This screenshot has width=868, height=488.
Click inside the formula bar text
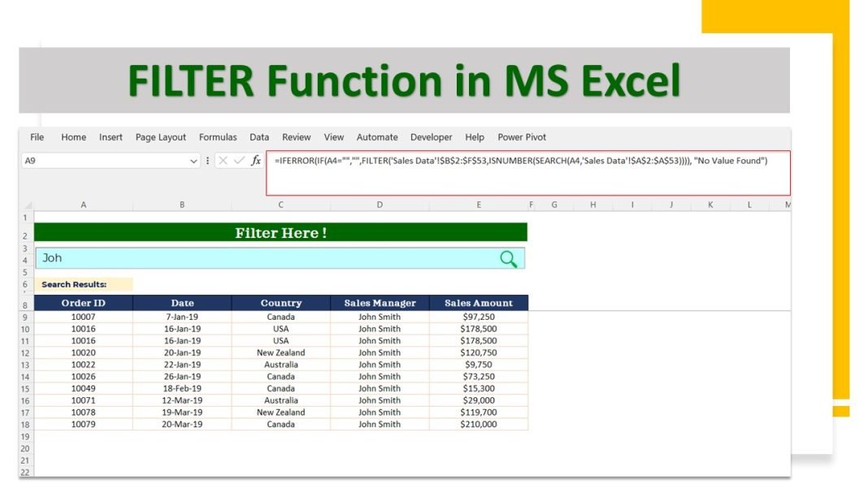point(520,161)
